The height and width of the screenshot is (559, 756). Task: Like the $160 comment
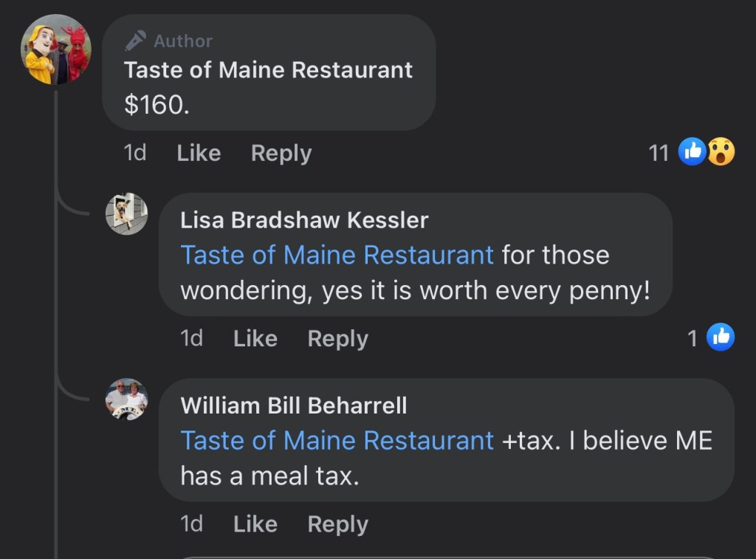(199, 153)
